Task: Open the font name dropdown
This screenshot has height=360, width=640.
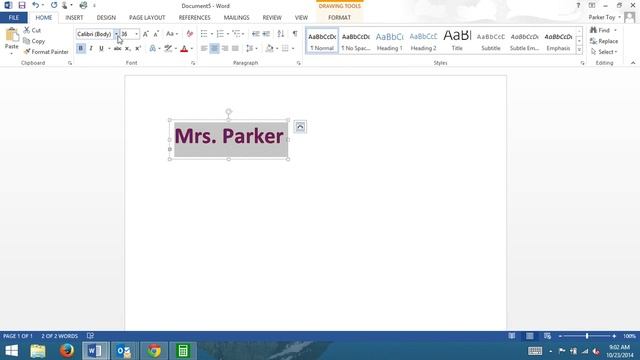Action: point(116,34)
